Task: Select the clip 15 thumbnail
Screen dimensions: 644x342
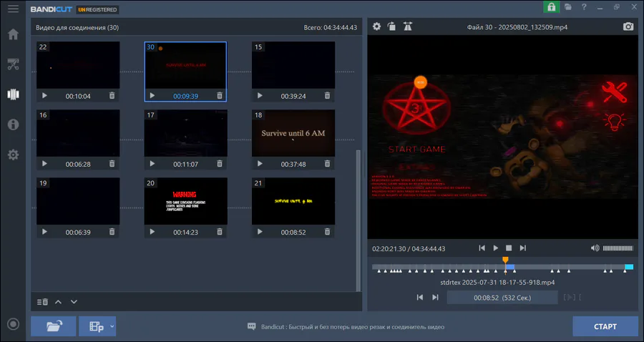Action: point(293,65)
